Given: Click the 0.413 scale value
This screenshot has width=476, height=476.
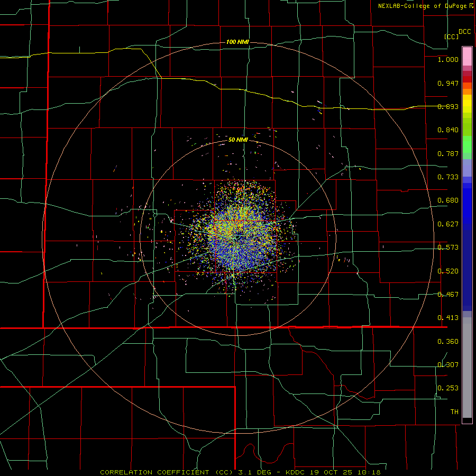Looking at the screenshot, I should point(448,318).
